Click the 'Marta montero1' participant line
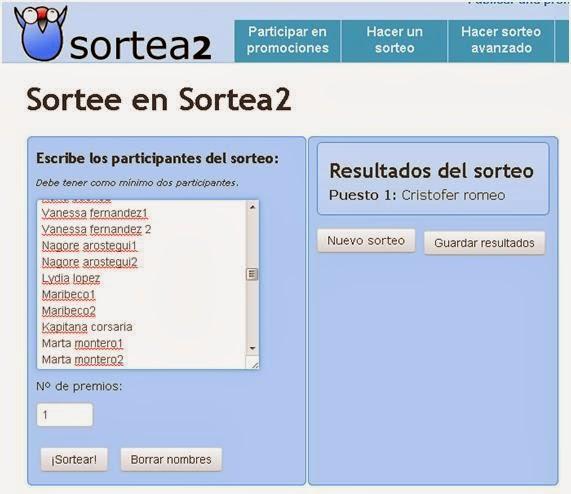 (83, 343)
